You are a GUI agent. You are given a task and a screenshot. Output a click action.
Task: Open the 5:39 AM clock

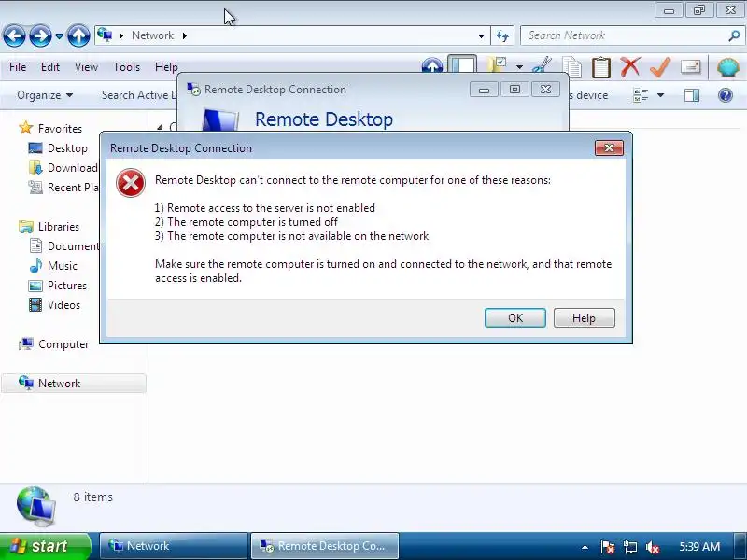pyautogui.click(x=699, y=547)
